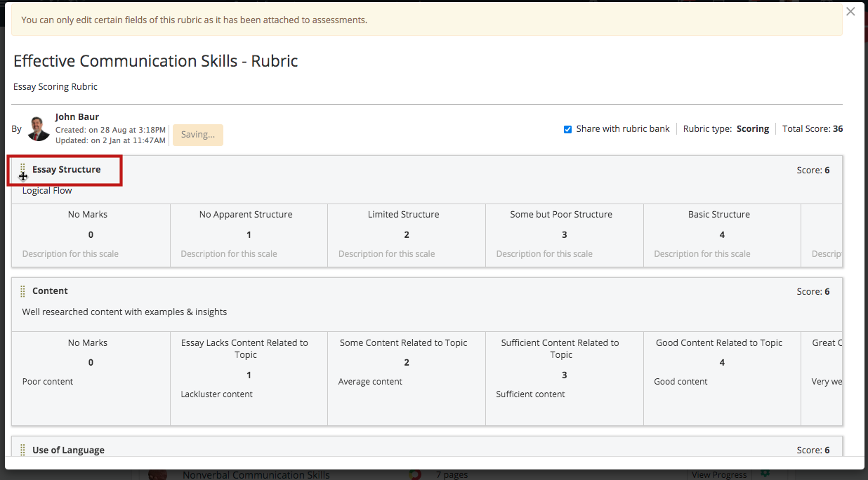Click the Essay Scoring Rubric description
The image size is (868, 480).
click(55, 87)
